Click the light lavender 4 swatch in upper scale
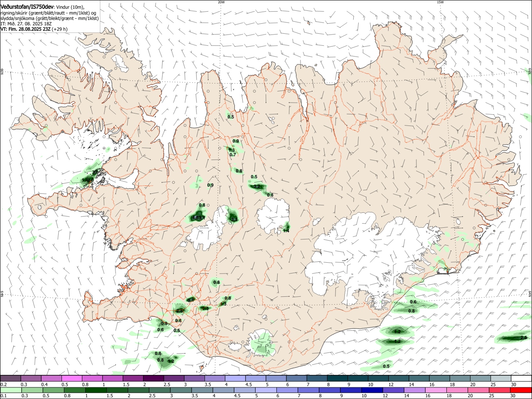532x399 pixels. (235, 379)
